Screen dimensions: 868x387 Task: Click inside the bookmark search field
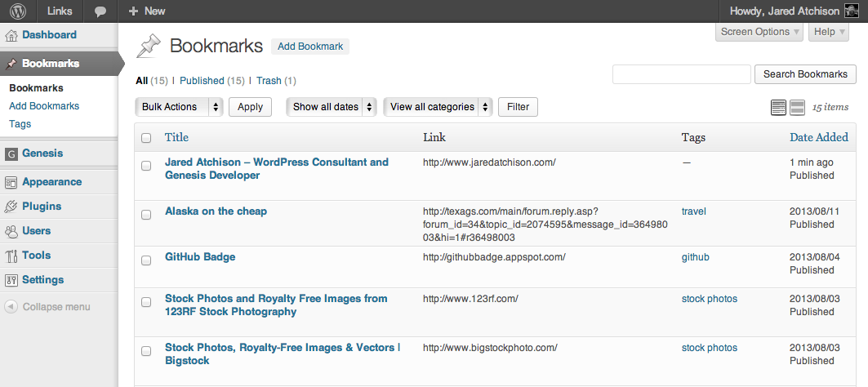pos(682,74)
